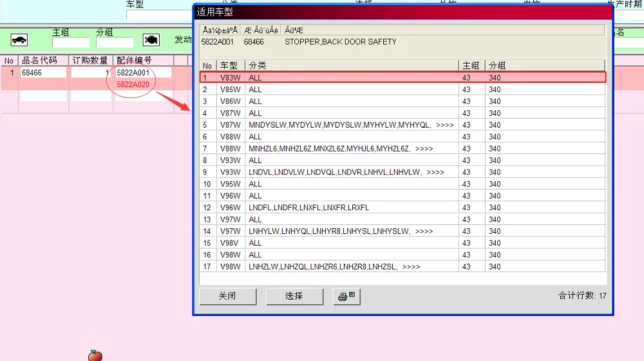Select row 2, V85W ALL
This screenshot has height=361, width=644.
click(x=402, y=89)
